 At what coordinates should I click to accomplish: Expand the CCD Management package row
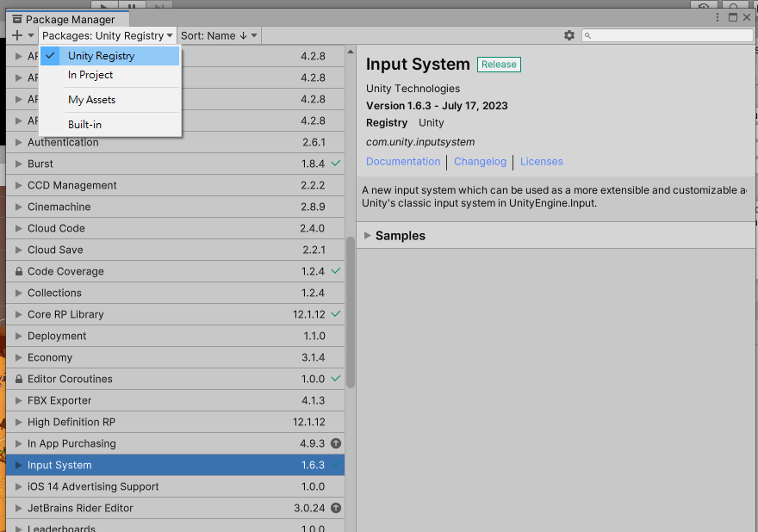18,185
